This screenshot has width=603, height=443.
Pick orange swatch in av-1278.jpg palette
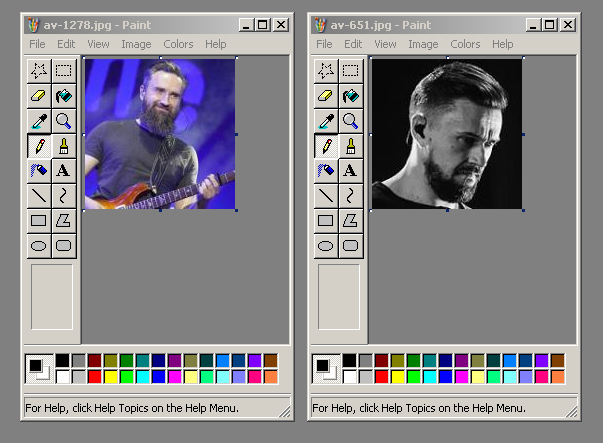(x=271, y=377)
